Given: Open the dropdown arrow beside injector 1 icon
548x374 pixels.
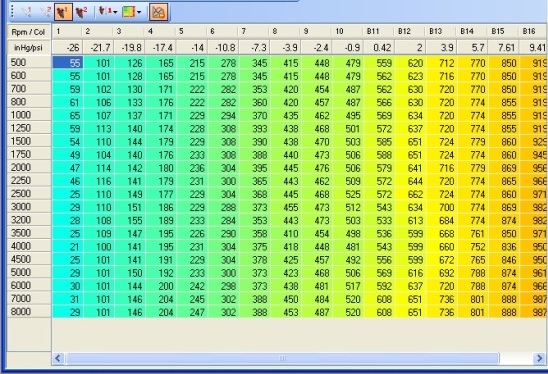Looking at the screenshot, I should point(115,13).
